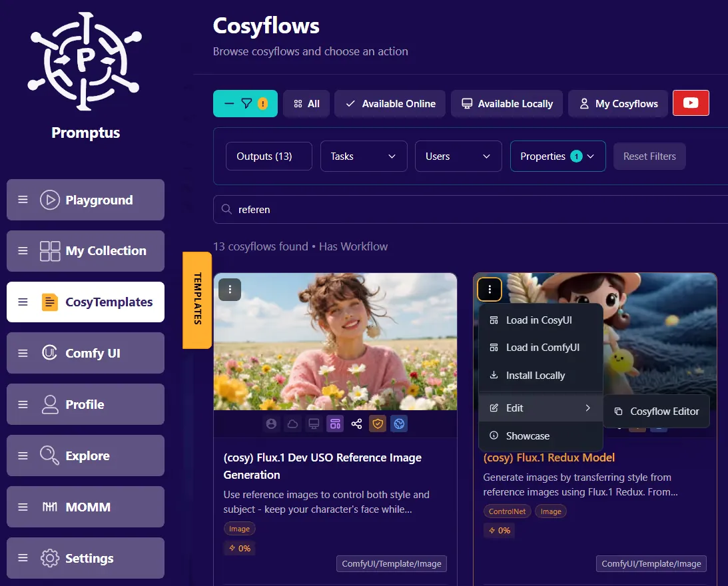Open the Properties dropdown
The image size is (728, 586).
click(x=557, y=156)
